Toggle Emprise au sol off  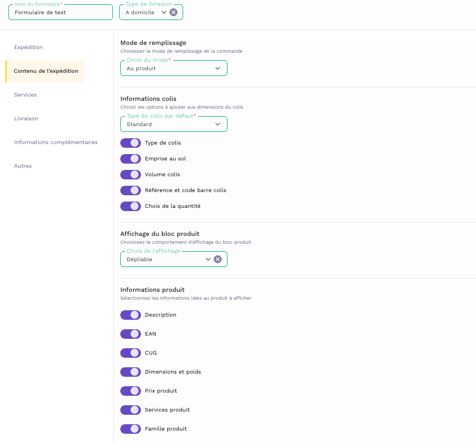[130, 159]
